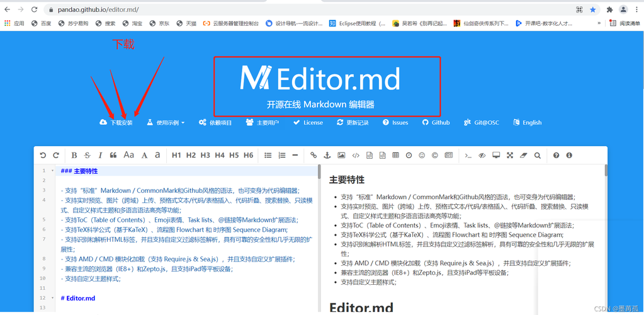This screenshot has height=315, width=644.
Task: Insert date and time with the clock icon
Action: 409,156
